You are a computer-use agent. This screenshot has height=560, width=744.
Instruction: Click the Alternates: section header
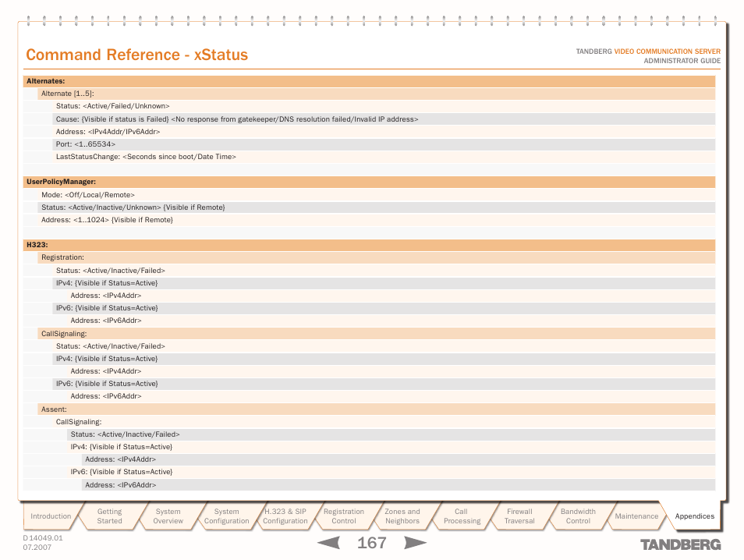tap(369, 81)
